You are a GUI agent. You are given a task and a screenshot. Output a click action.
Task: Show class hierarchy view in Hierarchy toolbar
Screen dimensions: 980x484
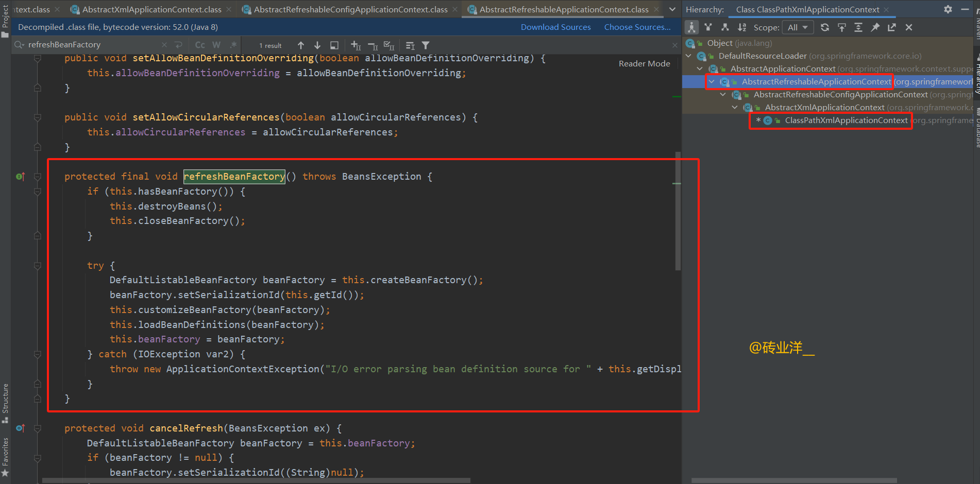tap(691, 27)
